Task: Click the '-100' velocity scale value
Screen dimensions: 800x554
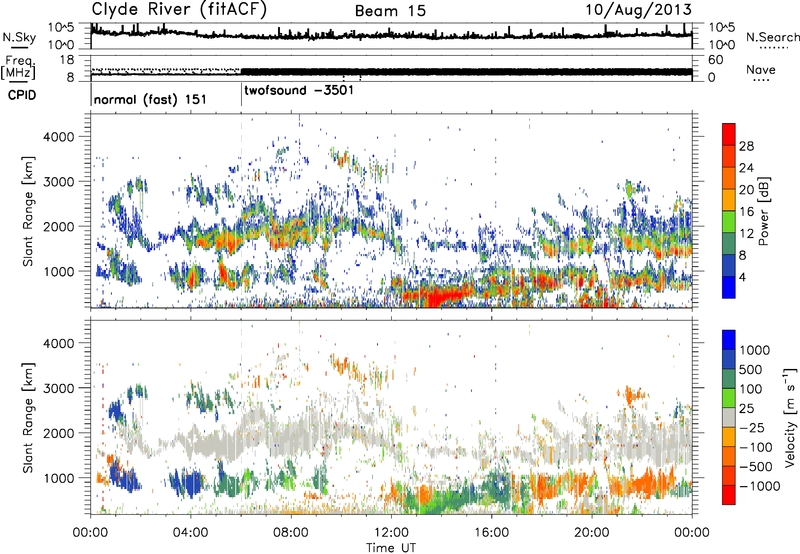Action: coord(756,447)
